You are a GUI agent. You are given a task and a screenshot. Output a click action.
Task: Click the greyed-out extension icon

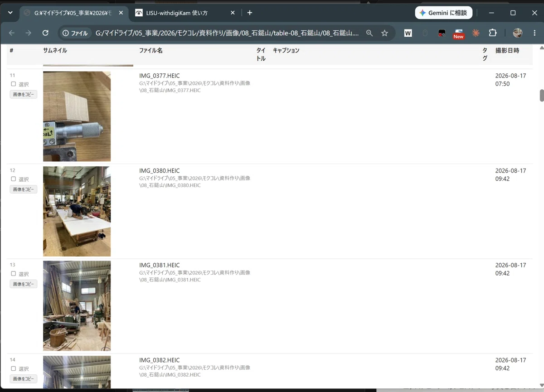pyautogui.click(x=425, y=33)
